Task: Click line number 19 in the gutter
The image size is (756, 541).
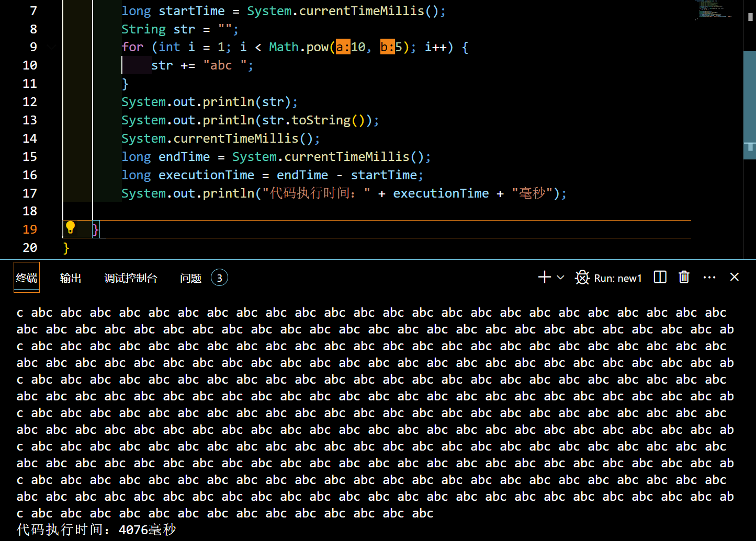Action: point(30,229)
